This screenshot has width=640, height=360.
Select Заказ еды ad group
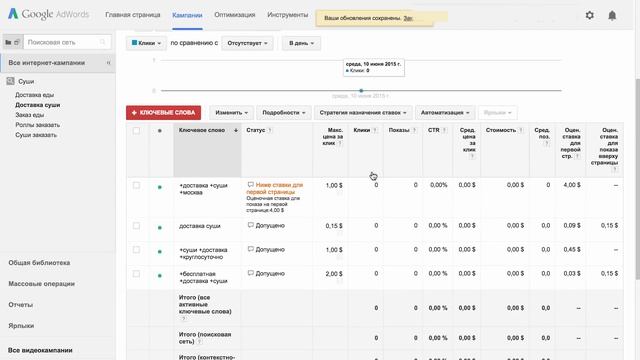point(29,115)
